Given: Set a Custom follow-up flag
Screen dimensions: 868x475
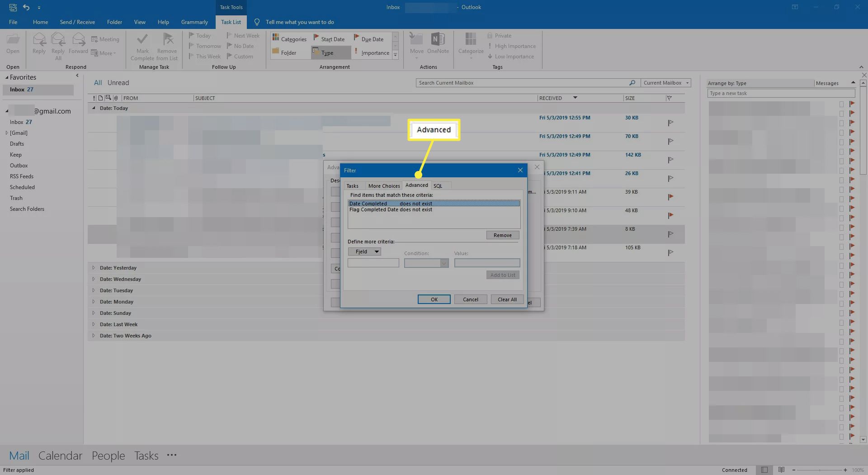Looking at the screenshot, I should (240, 56).
